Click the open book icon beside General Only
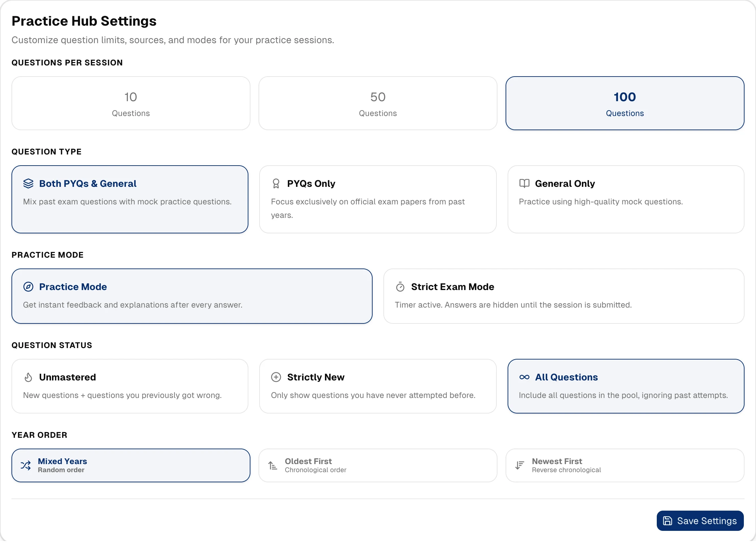 [524, 183]
